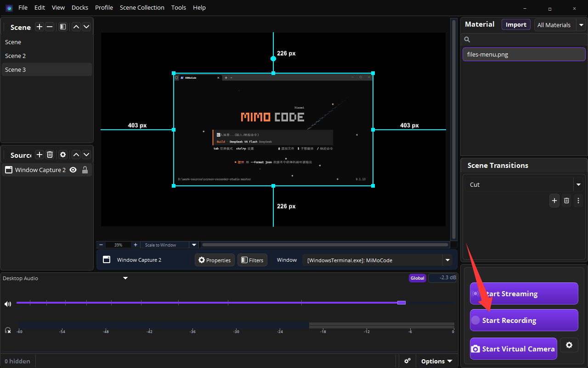
Task: Open the File menu
Action: click(23, 7)
